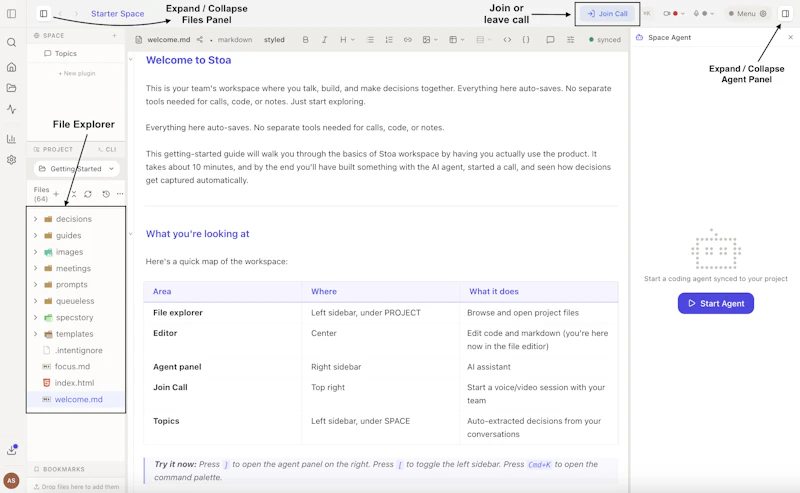Open the AS user avatar
This screenshot has width=800, height=493.
(11, 480)
